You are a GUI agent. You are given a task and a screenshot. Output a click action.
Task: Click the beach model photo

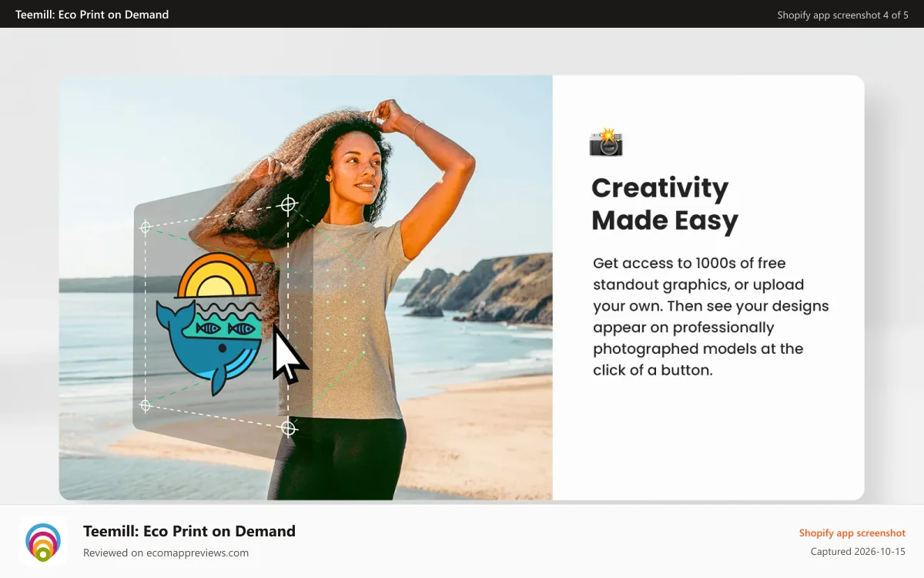tap(306, 287)
